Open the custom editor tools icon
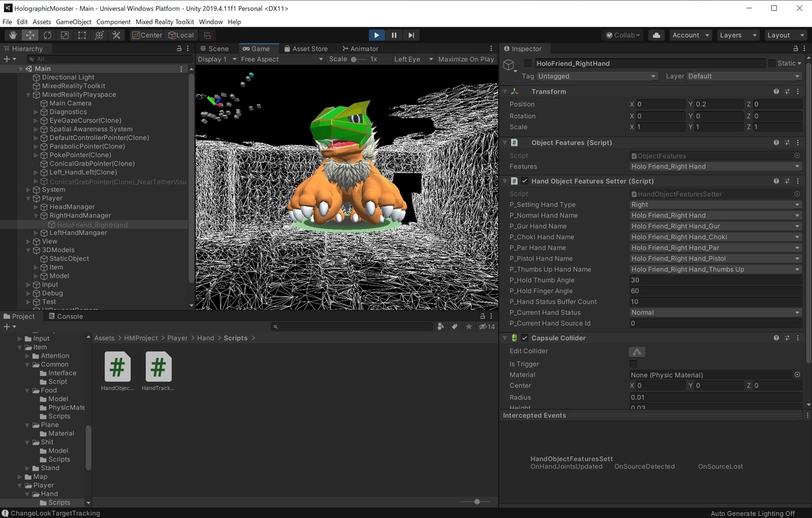This screenshot has width=812, height=518. (x=116, y=35)
